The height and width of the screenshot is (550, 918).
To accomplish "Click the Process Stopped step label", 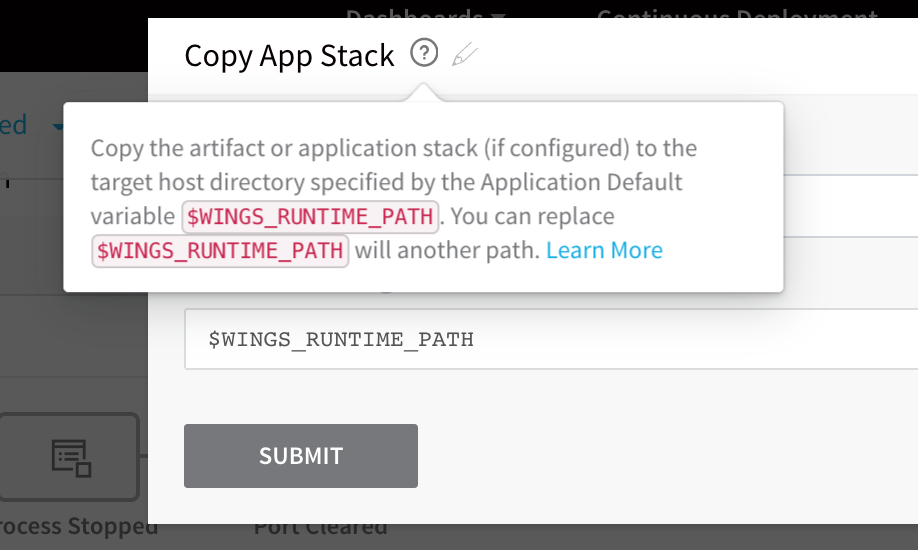I will click(79, 526).
